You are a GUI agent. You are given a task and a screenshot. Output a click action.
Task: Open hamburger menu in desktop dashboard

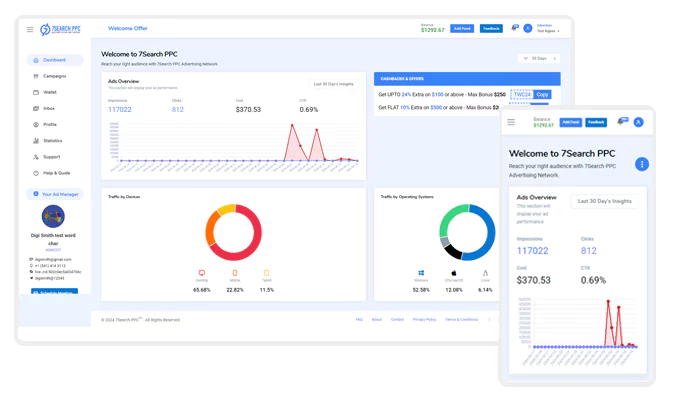(x=30, y=29)
